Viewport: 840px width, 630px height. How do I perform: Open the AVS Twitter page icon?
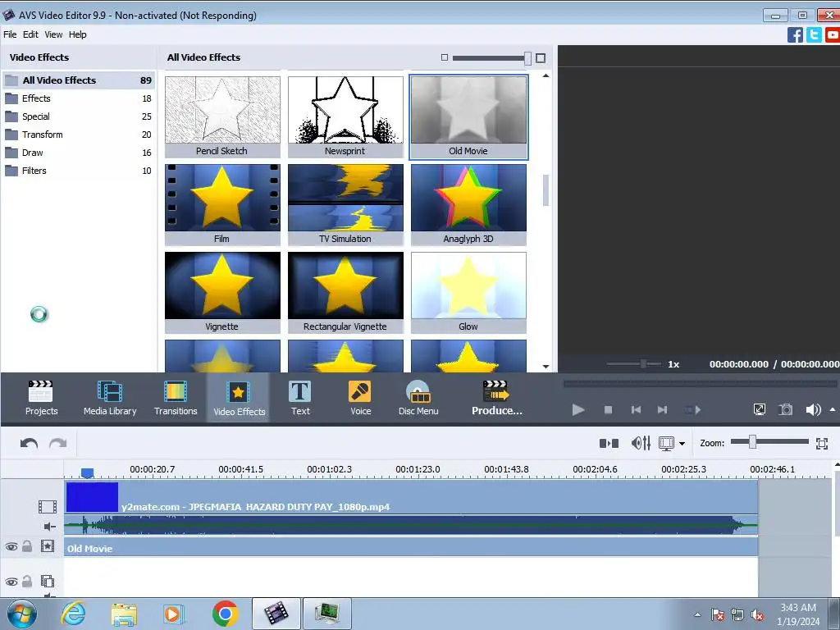[814, 34]
